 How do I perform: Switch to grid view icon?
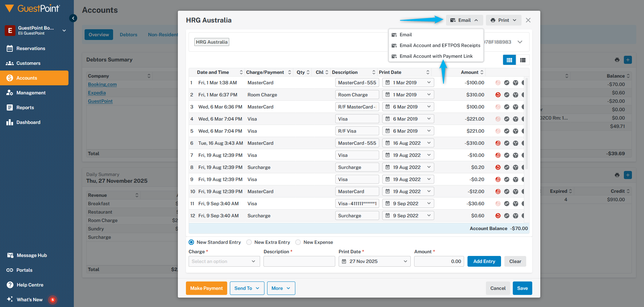point(509,60)
